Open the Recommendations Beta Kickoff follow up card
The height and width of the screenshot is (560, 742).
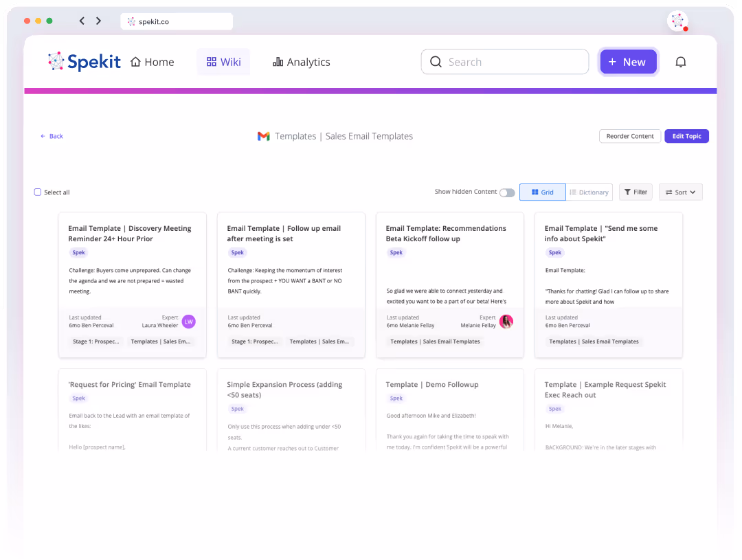[x=450, y=285]
